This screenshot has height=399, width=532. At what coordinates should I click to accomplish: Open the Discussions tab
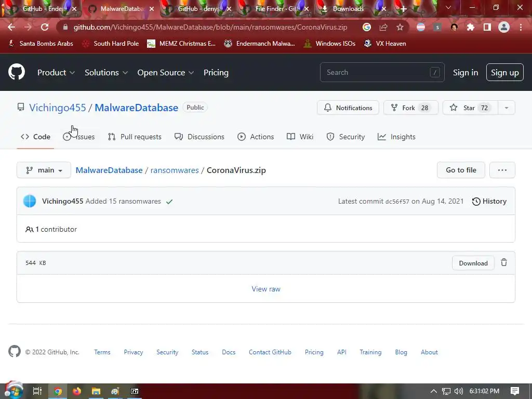pos(199,137)
